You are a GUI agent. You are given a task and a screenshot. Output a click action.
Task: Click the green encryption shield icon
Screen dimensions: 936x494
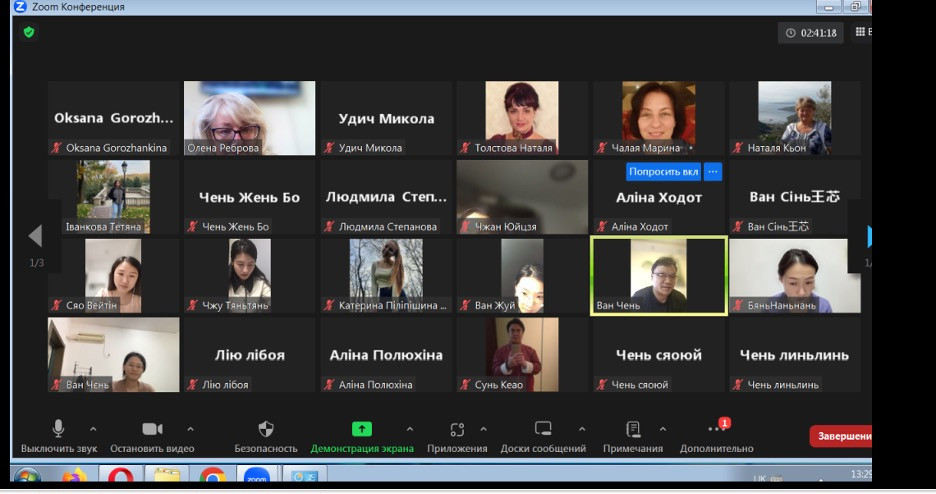[x=29, y=32]
